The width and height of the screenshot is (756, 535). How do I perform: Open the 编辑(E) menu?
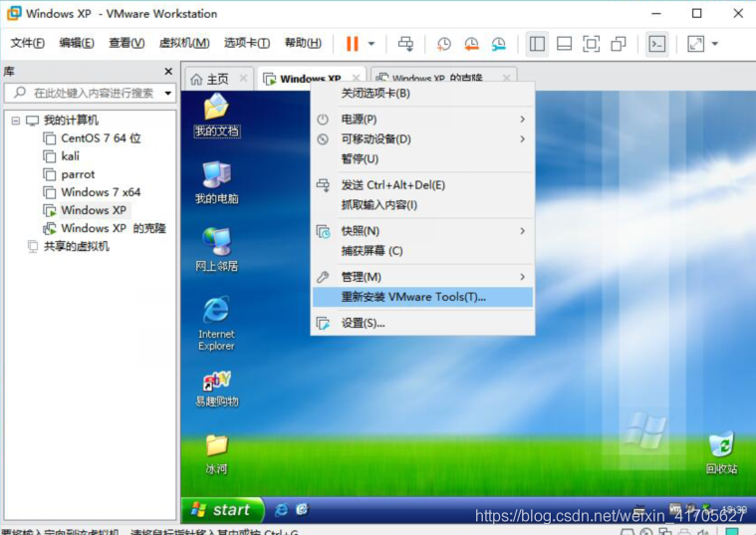pos(77,43)
